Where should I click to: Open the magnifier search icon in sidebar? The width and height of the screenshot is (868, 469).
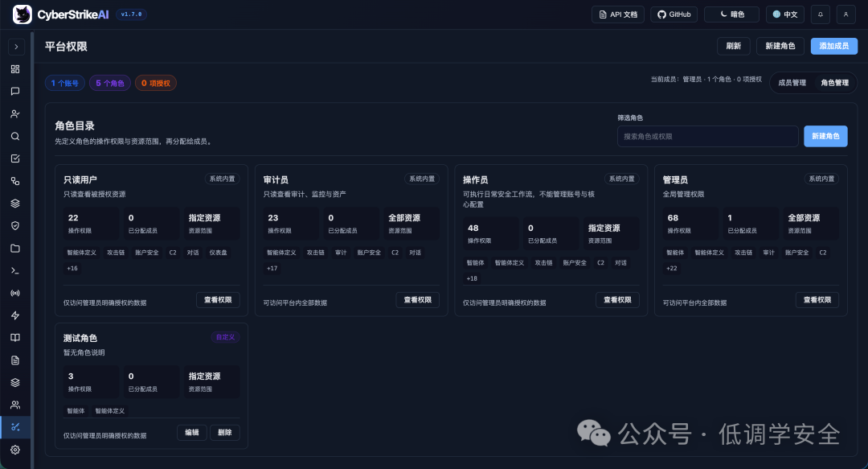15,137
